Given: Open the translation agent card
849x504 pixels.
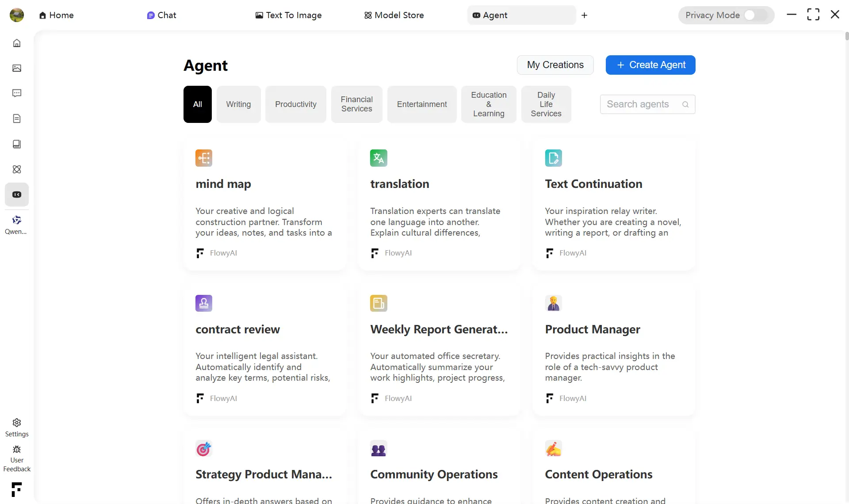Looking at the screenshot, I should [x=439, y=204].
